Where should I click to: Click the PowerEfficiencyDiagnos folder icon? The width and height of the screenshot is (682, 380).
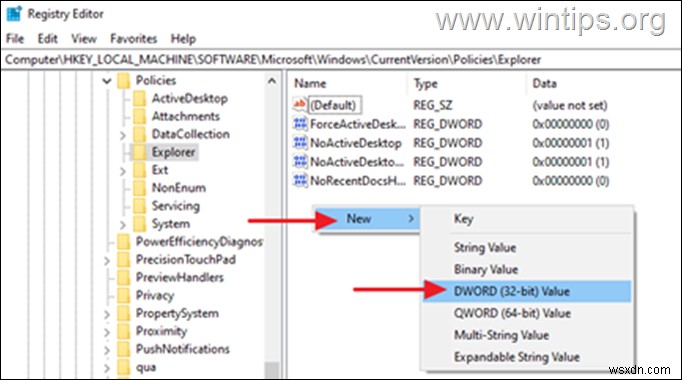click(x=124, y=242)
